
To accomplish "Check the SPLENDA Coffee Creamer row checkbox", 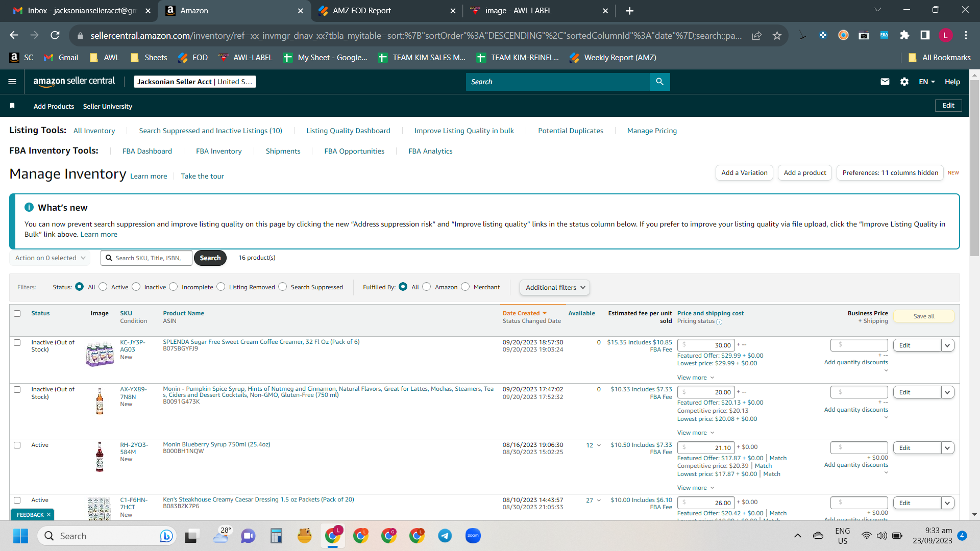I will 17,342.
